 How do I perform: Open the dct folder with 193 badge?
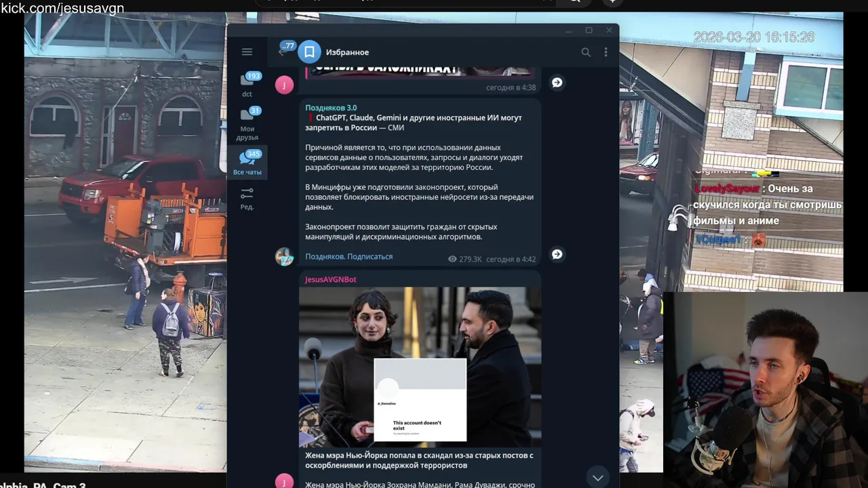(x=248, y=85)
